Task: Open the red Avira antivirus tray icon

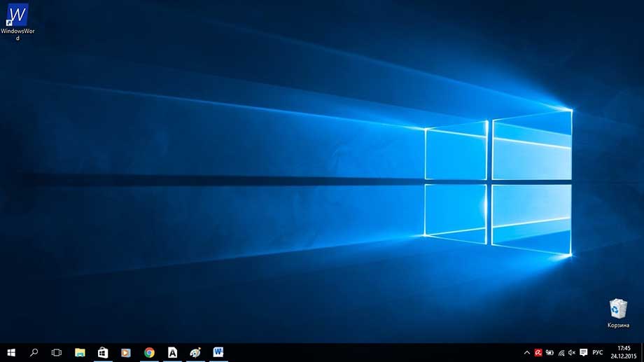Action: (538, 353)
